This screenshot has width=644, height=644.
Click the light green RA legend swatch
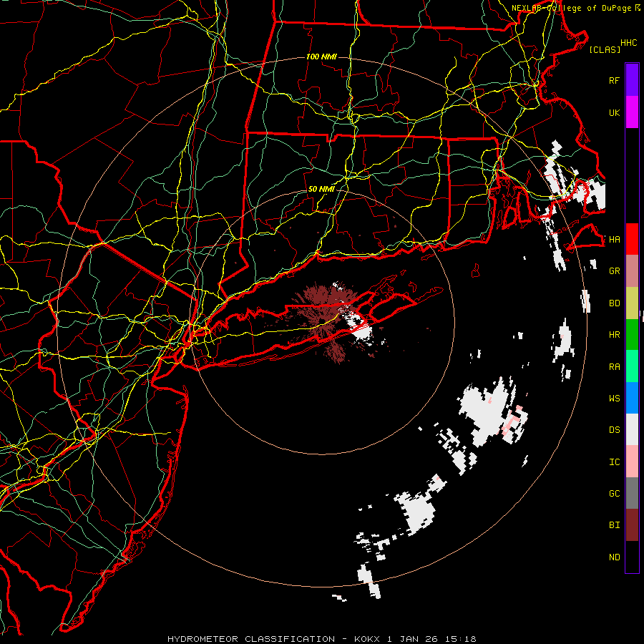click(x=632, y=366)
